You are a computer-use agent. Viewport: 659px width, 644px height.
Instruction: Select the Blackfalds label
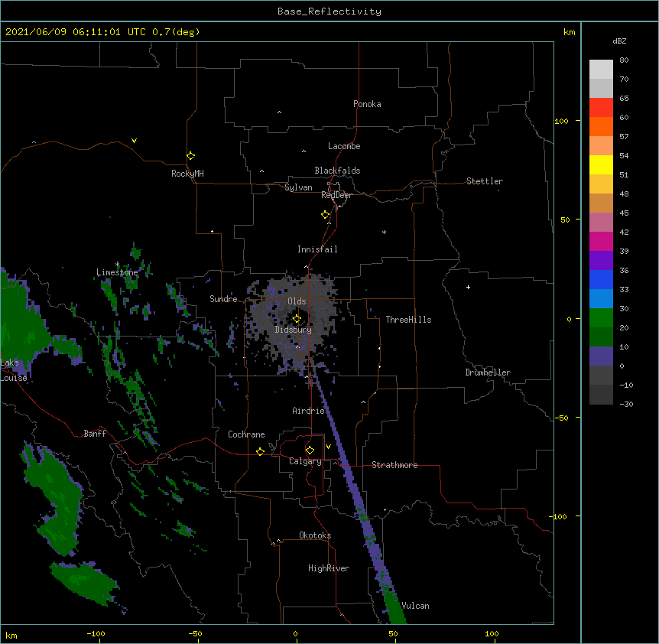[337, 171]
